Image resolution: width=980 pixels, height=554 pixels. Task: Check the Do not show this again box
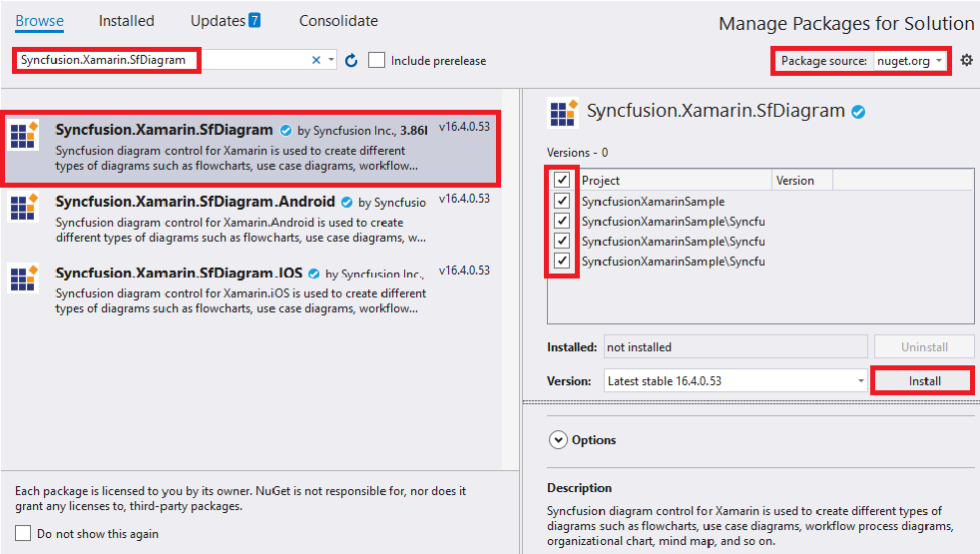24,533
